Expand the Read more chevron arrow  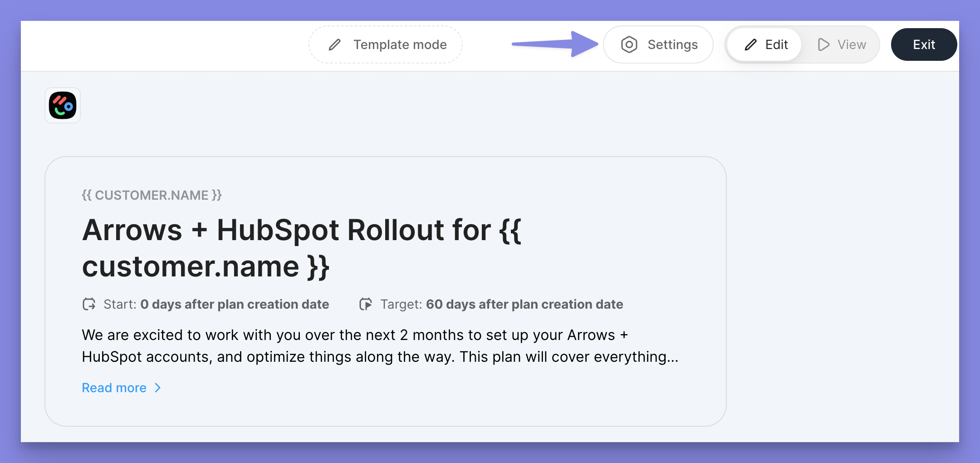[x=158, y=388]
